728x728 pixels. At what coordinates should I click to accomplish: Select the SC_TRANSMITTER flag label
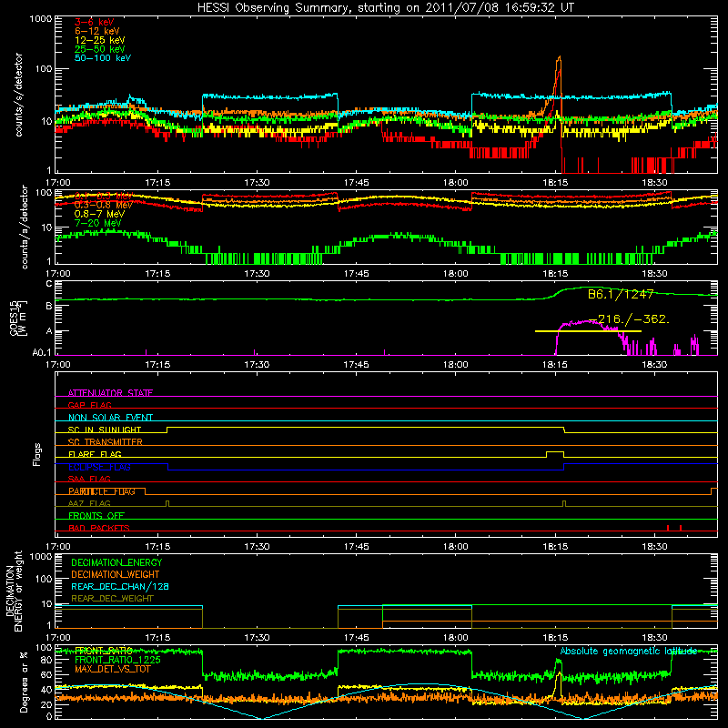tap(105, 442)
